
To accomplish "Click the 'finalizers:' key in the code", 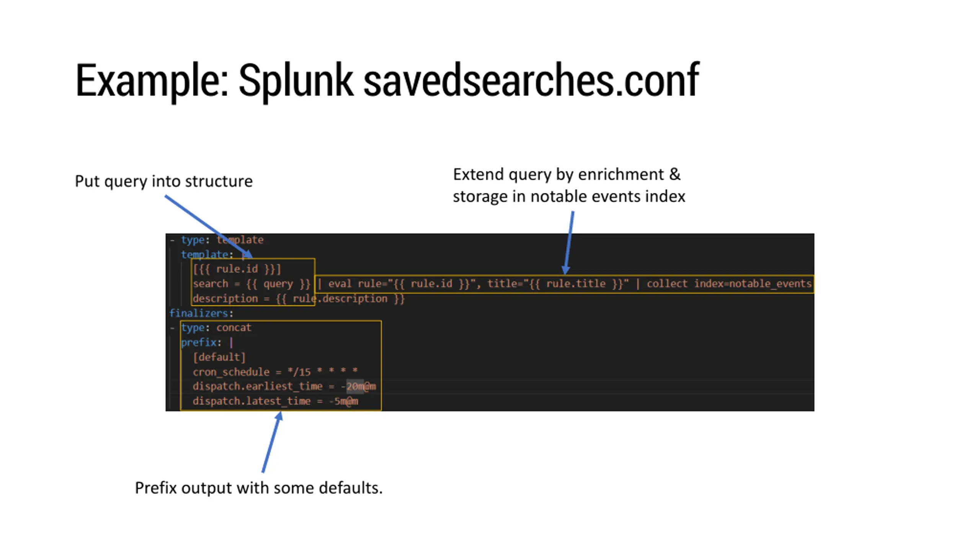I will tap(201, 313).
